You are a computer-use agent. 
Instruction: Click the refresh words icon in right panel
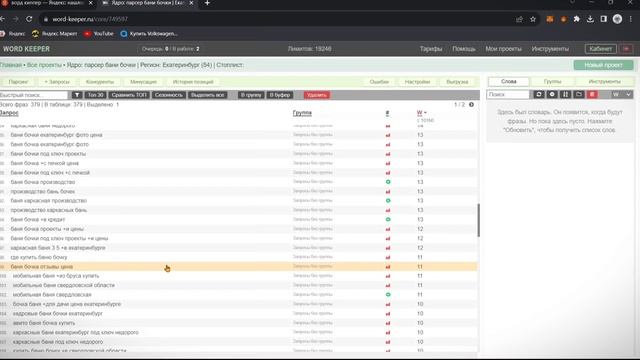(539, 94)
